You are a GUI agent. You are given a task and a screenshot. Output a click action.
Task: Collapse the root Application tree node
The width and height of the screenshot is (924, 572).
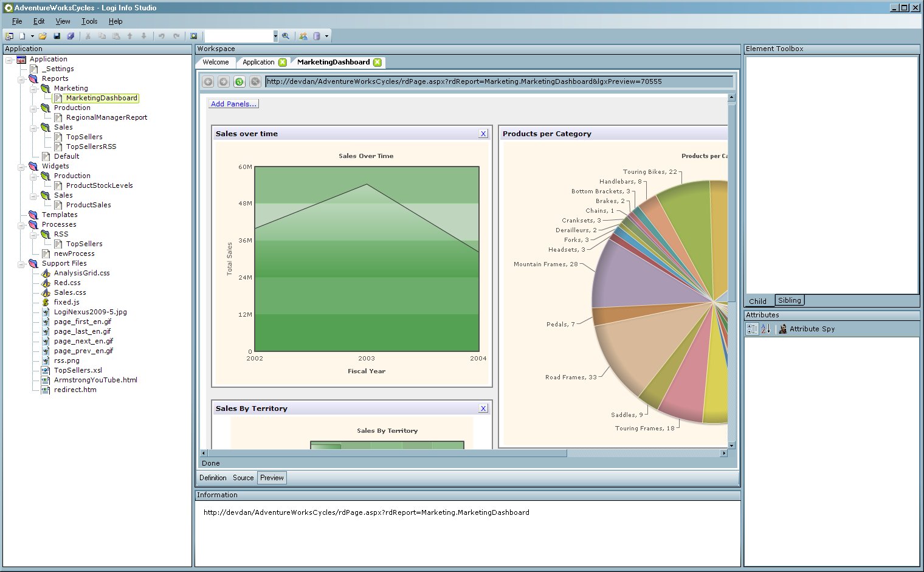(9, 60)
